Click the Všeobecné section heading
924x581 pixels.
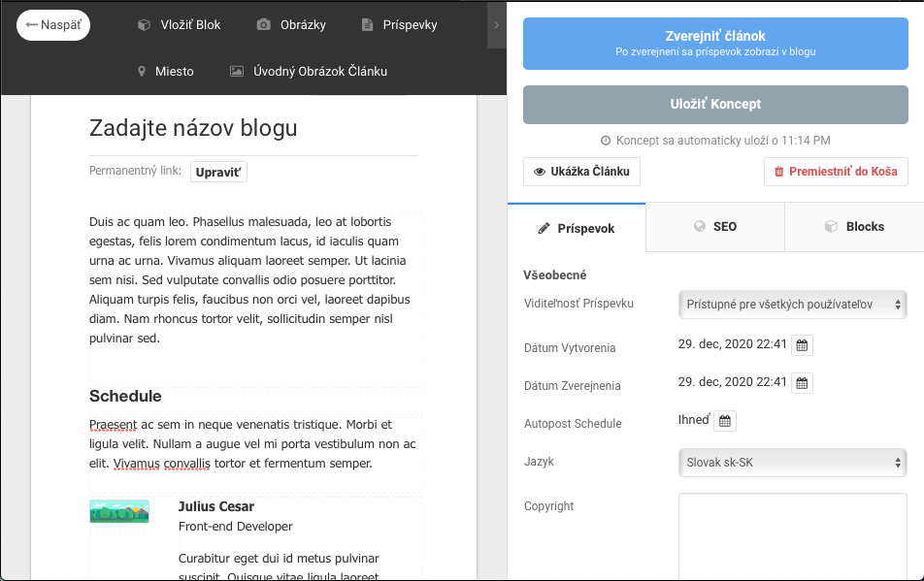point(555,274)
